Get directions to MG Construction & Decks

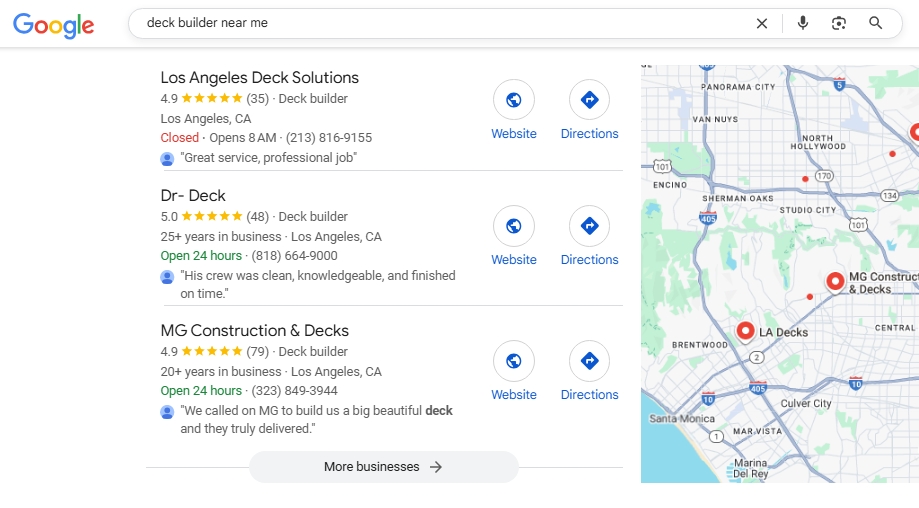point(589,361)
